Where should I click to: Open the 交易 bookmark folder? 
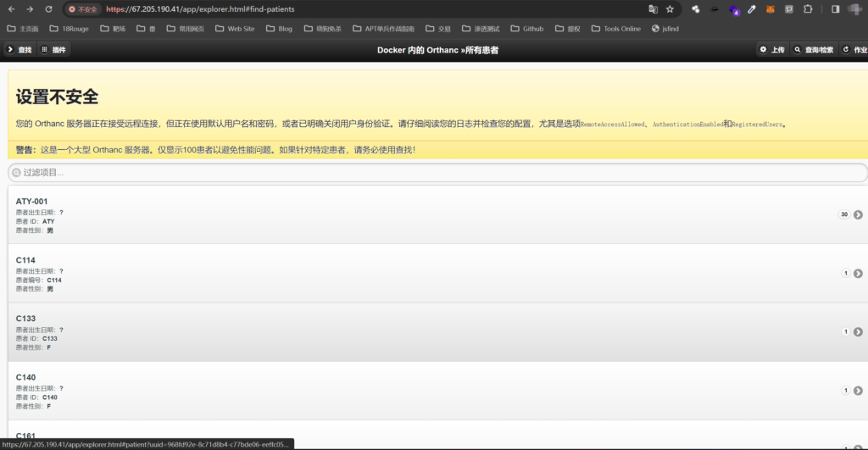pos(438,29)
